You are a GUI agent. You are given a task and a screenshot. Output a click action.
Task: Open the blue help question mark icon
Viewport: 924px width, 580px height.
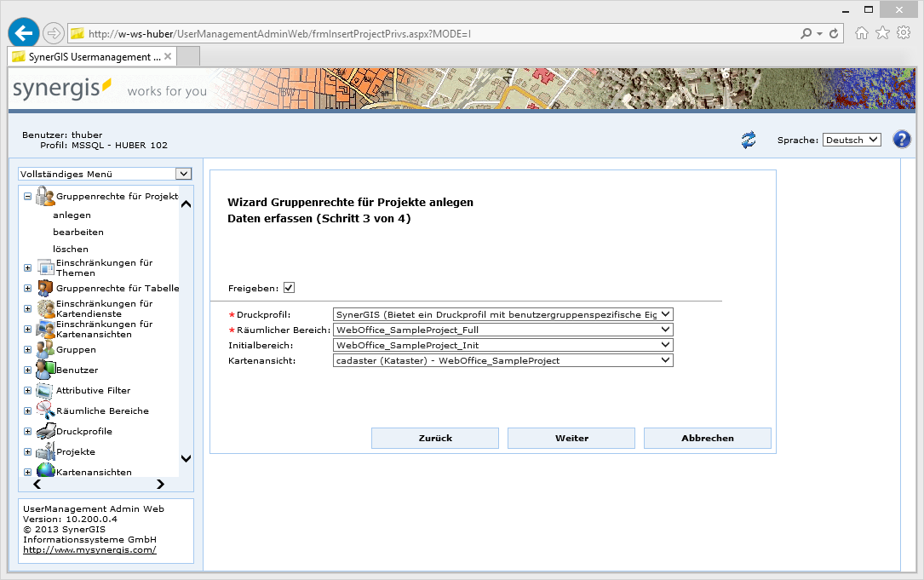coord(902,140)
